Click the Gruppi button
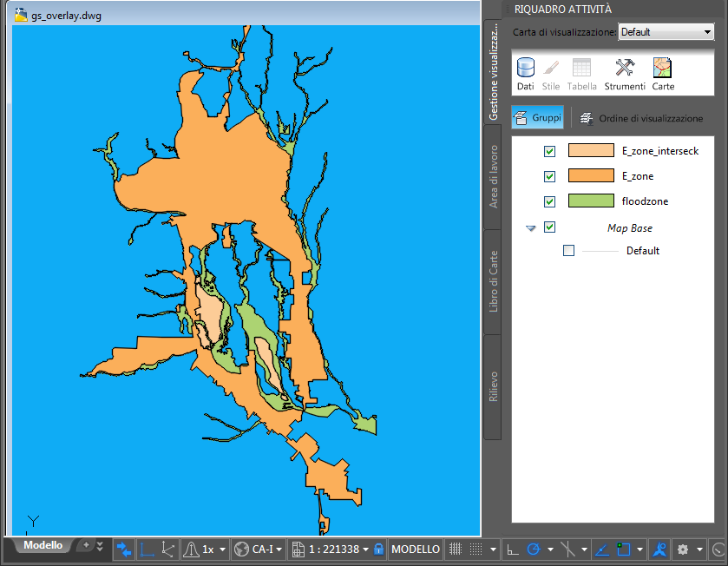This screenshot has height=566, width=728. [537, 117]
